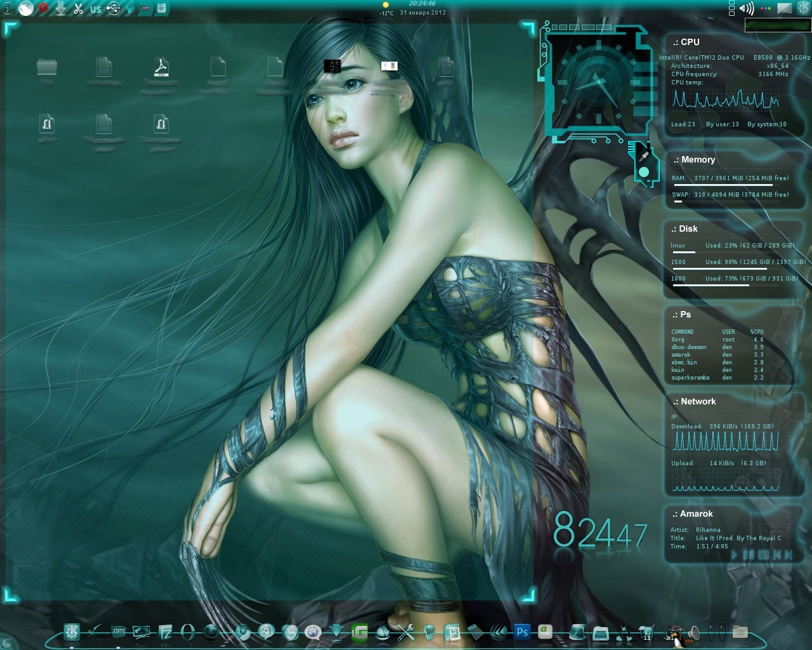Open the volume control in system tray
Screen dimensions: 812x650
747,8
